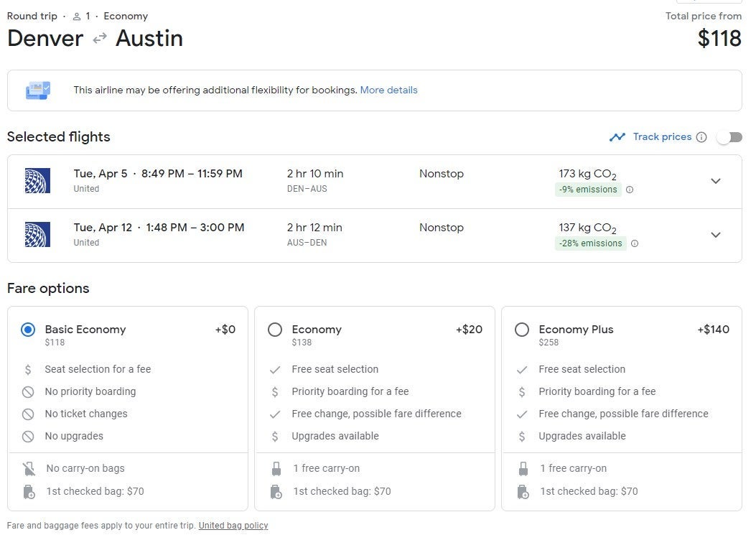
Task: Select the Basic Economy fare radio button
Action: (28, 330)
